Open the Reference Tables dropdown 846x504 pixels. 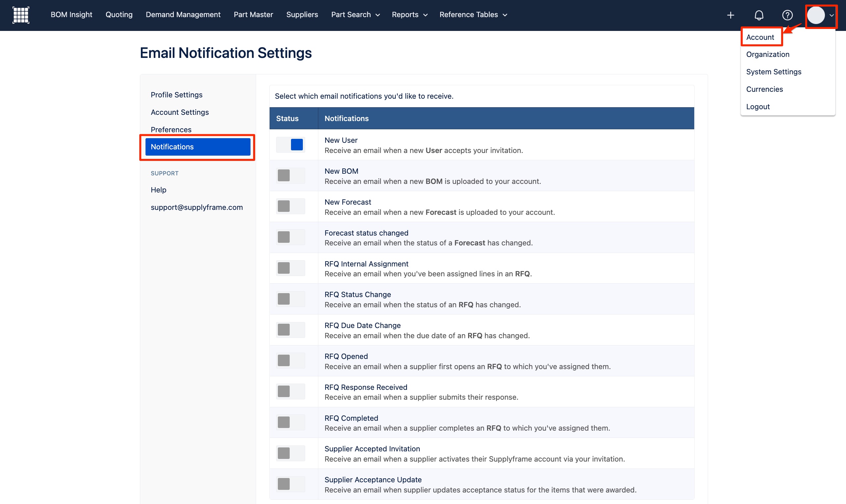pos(473,14)
